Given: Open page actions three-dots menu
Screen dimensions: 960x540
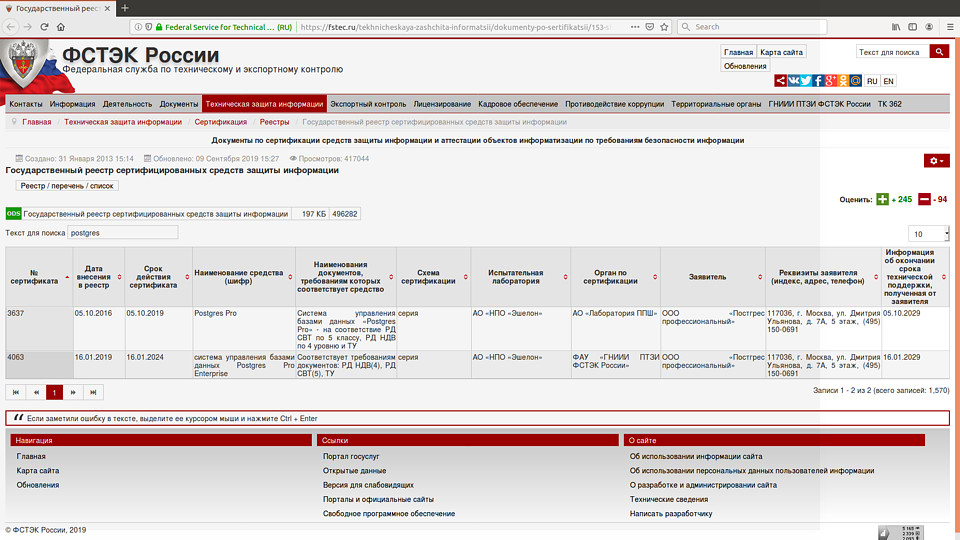Looking at the screenshot, I should coord(635,27).
